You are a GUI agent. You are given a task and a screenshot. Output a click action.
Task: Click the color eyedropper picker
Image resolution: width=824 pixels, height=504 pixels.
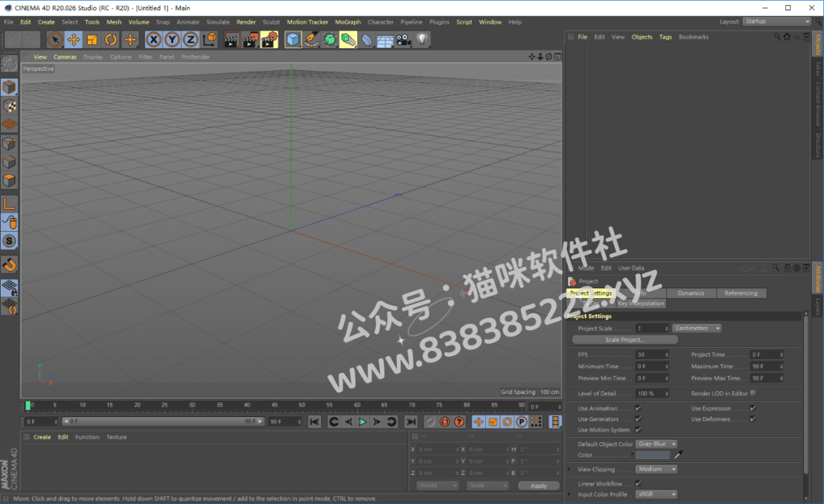(678, 454)
